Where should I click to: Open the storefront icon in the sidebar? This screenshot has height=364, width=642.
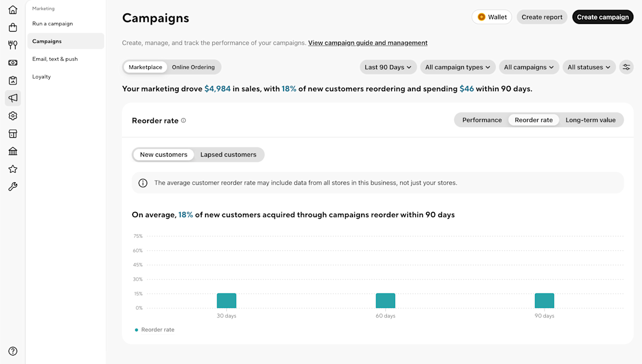[x=13, y=133]
